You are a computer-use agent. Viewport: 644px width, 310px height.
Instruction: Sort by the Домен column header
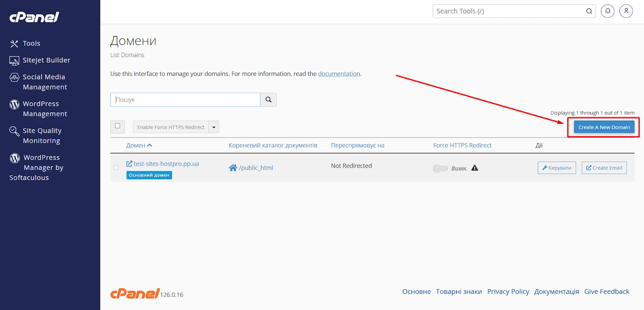point(139,146)
